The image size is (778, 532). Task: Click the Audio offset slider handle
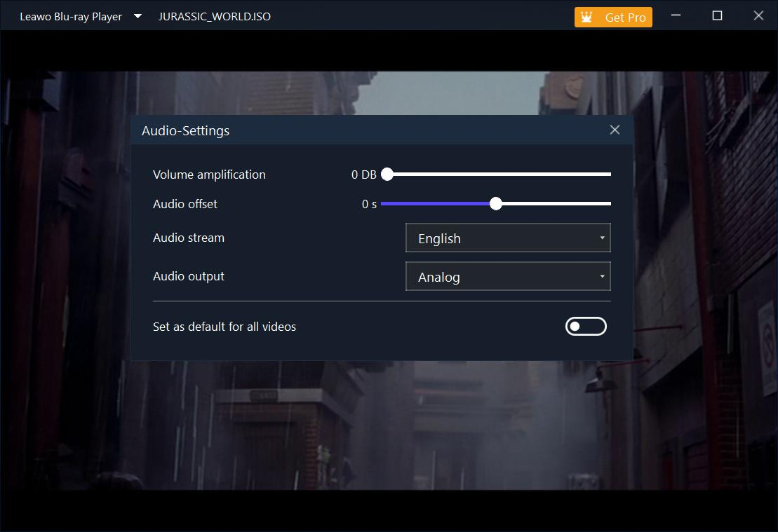(496, 203)
